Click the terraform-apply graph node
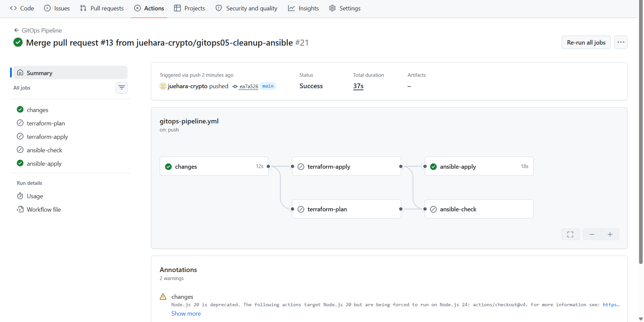 pyautogui.click(x=346, y=166)
